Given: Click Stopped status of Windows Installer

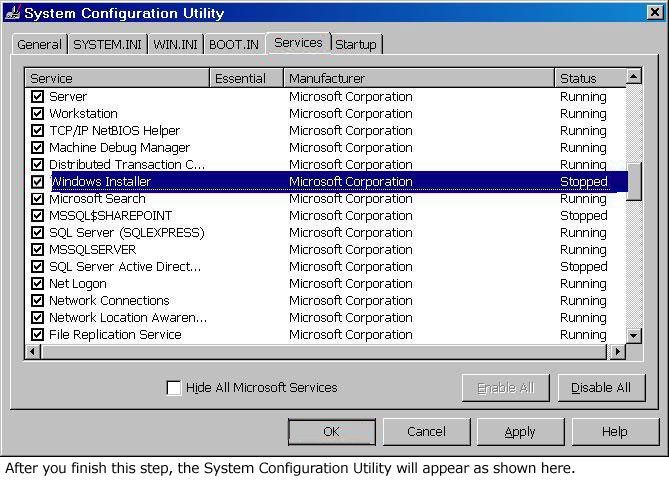Looking at the screenshot, I should coord(584,181).
